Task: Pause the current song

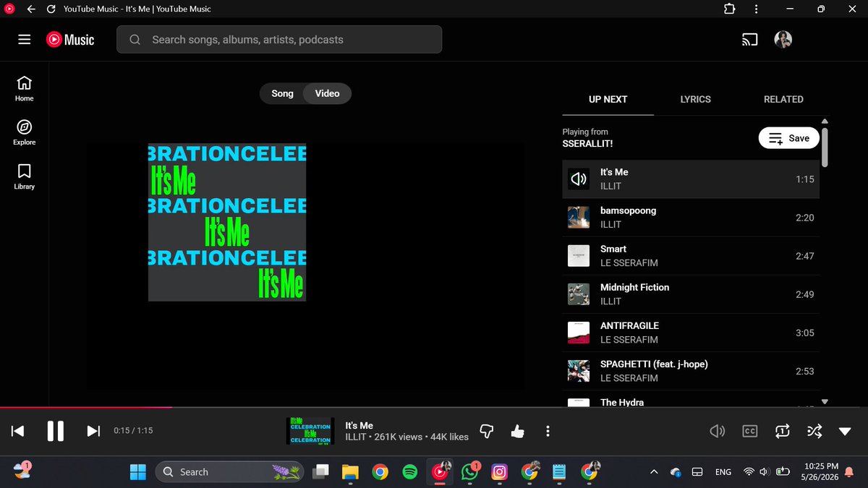Action: (x=56, y=431)
